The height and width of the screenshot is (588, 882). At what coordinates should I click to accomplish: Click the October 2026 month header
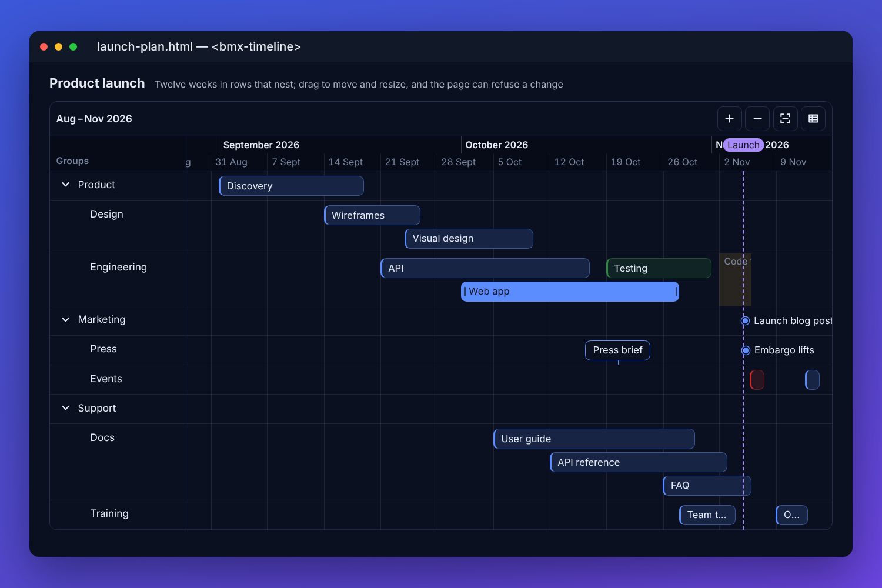tap(497, 145)
